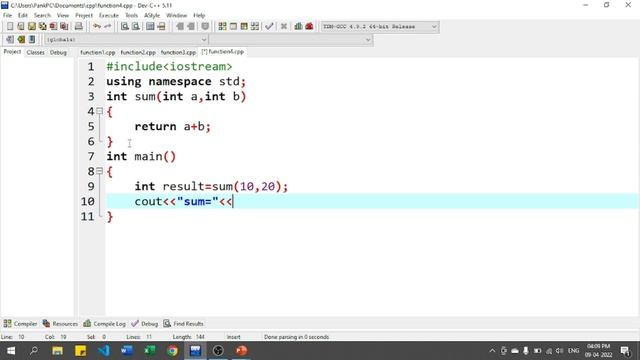Click the Profile Analysis chart icon
The height and width of the screenshot is (360, 640).
click(298, 27)
